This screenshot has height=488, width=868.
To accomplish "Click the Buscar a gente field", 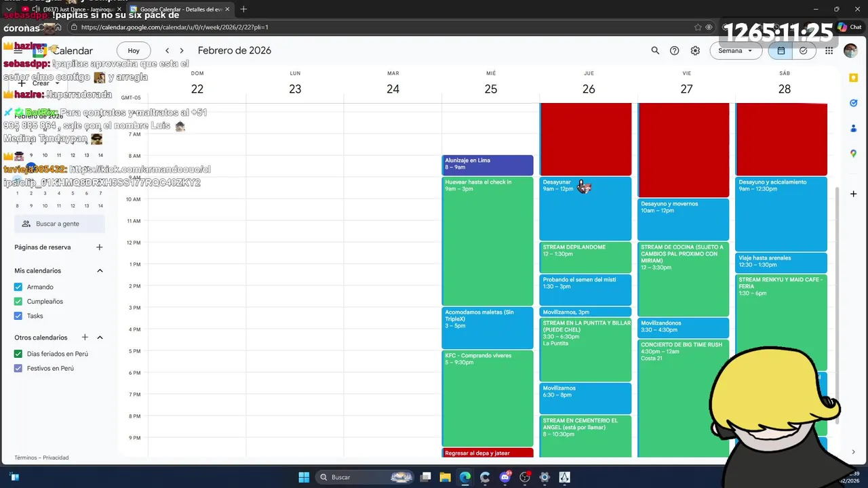I will 60,224.
